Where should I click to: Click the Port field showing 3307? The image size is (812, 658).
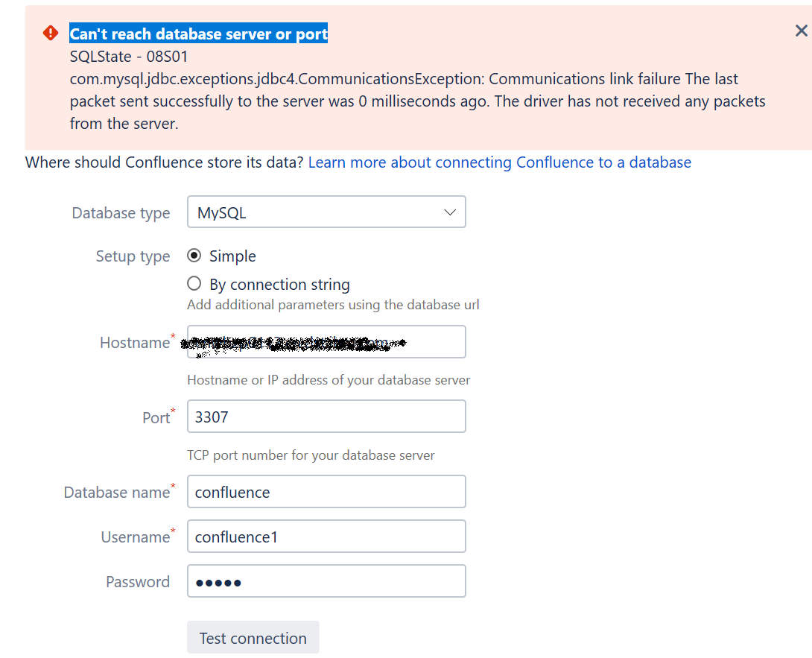pos(326,416)
